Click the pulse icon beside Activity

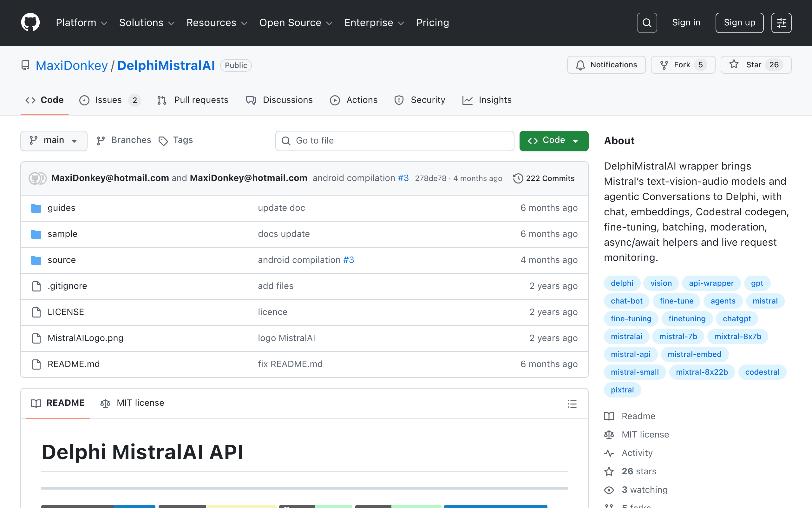tap(609, 453)
